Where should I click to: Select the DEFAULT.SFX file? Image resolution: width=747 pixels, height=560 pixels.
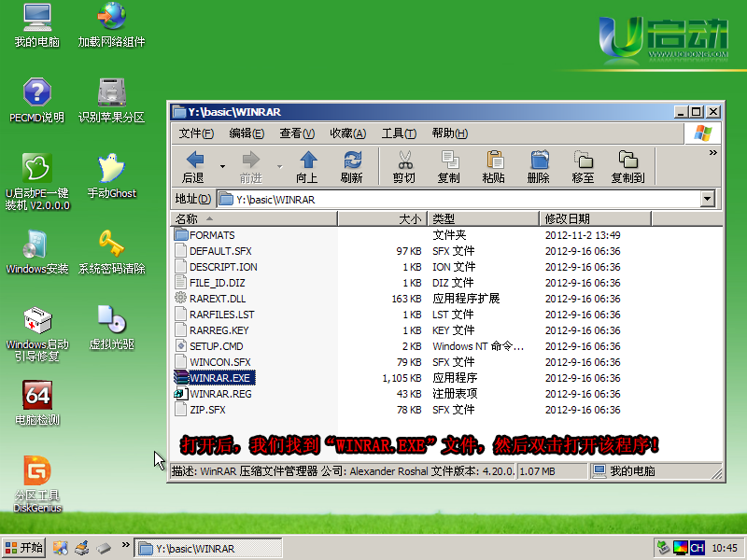[213, 251]
